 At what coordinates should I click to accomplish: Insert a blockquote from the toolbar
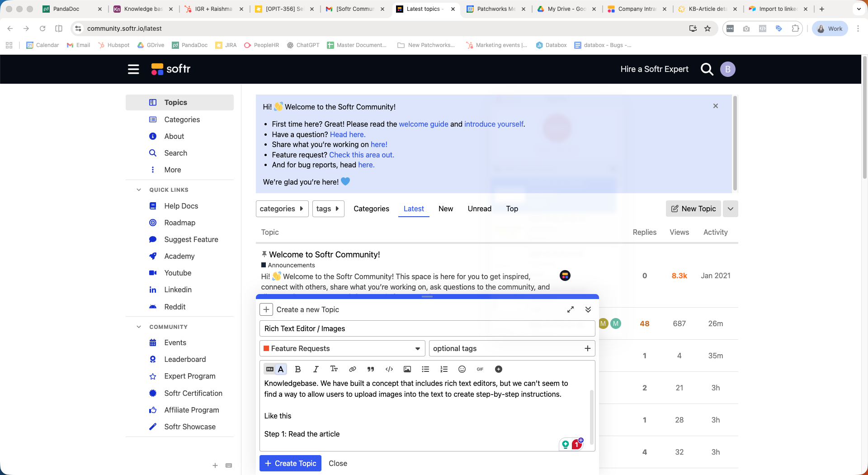pyautogui.click(x=371, y=369)
